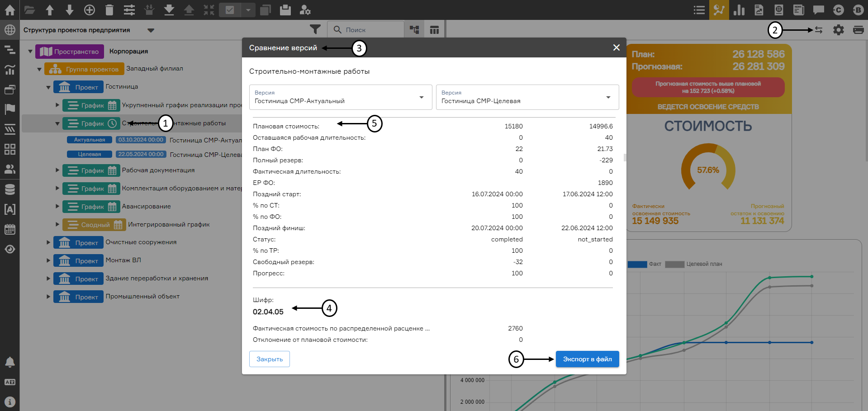This screenshot has height=411, width=868.
Task: Click the copy stacked-pages icon
Action: [x=266, y=9]
